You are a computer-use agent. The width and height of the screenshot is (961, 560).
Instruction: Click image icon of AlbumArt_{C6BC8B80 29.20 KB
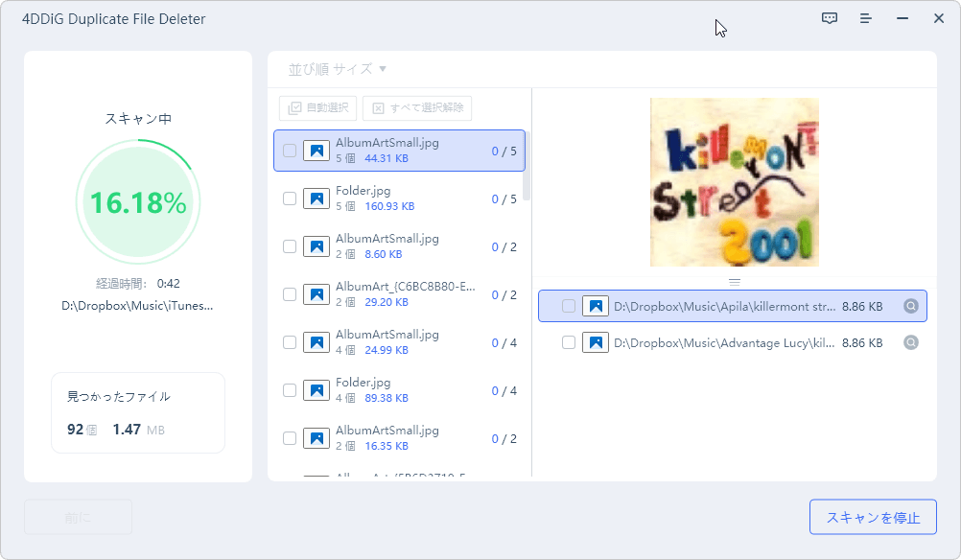(316, 294)
